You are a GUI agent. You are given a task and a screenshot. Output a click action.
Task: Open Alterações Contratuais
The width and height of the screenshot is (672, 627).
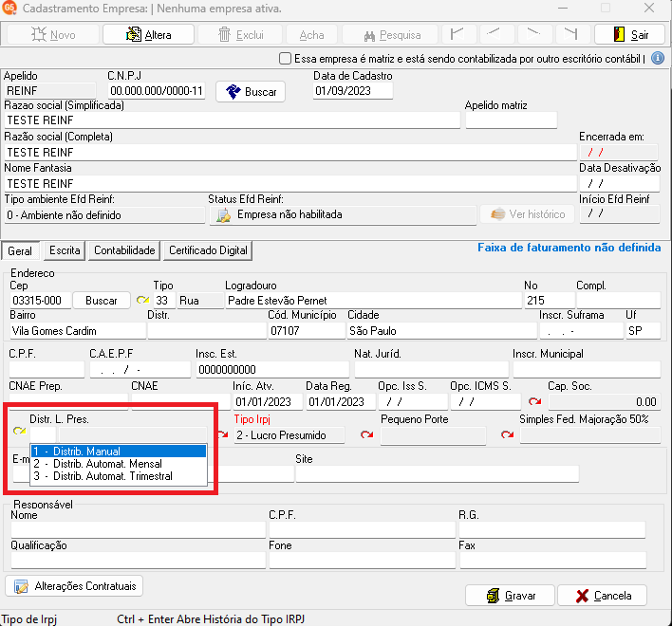[76, 586]
